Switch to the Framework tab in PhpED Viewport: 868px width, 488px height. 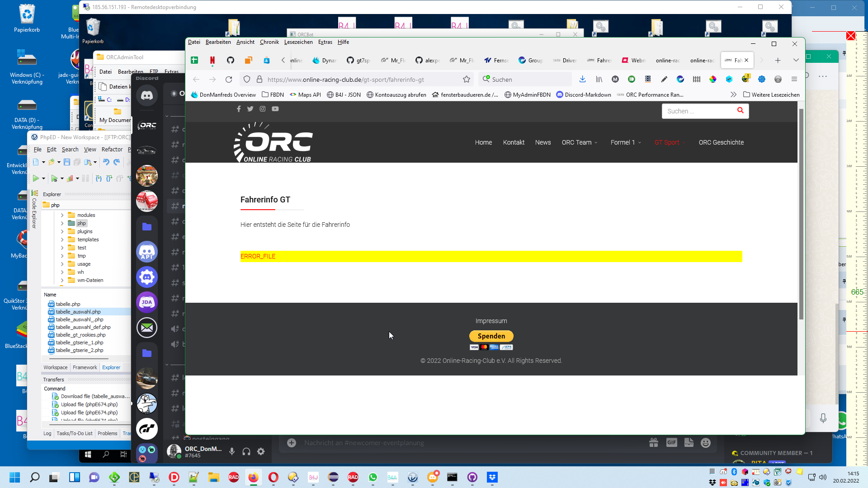click(x=85, y=367)
